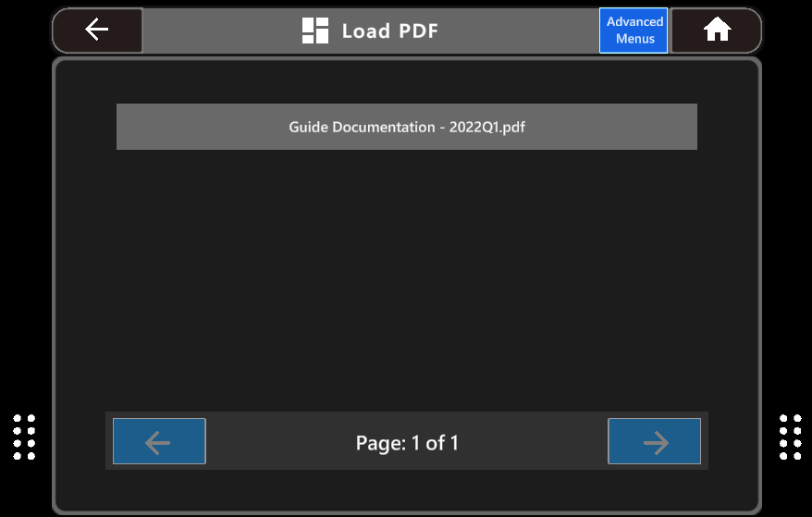
Task: Return to previous screen using top-left arrow
Action: click(x=97, y=31)
